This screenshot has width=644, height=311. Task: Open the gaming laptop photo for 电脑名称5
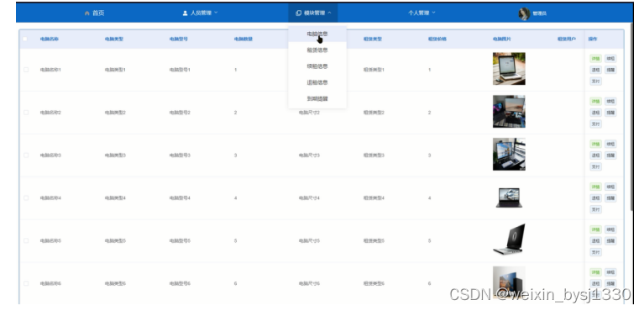pos(509,240)
